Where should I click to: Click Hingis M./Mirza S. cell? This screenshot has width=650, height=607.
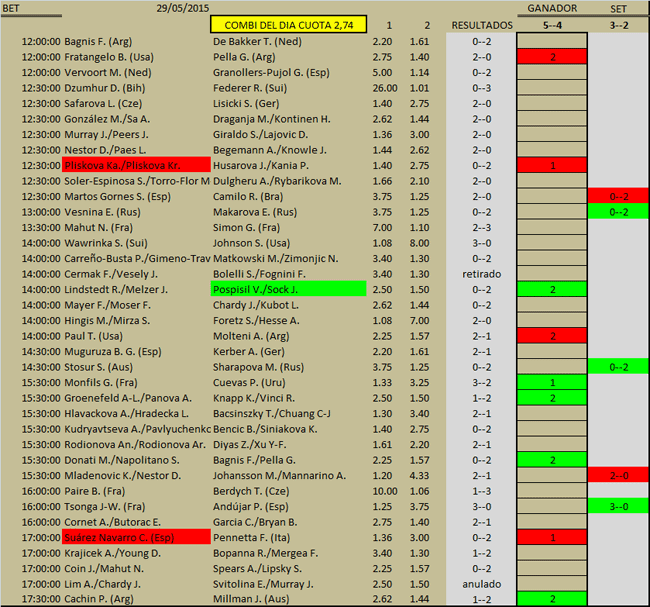pyautogui.click(x=107, y=320)
